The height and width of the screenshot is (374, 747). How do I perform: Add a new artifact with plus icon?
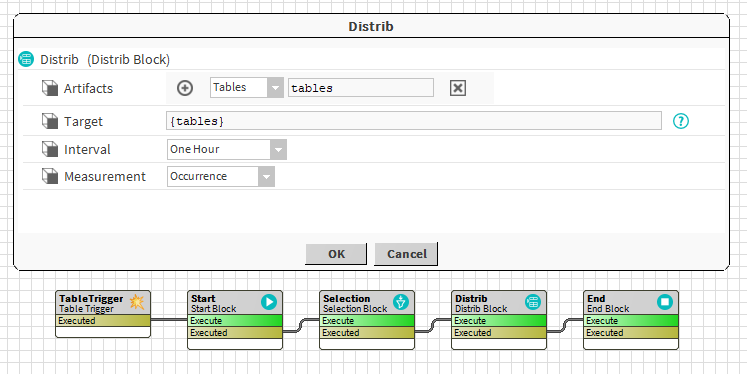(x=185, y=88)
